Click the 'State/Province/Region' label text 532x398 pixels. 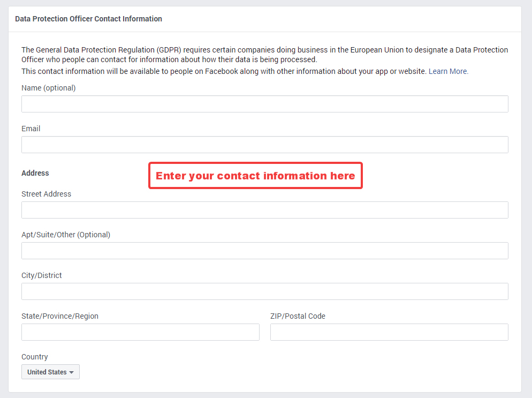pyautogui.click(x=60, y=316)
